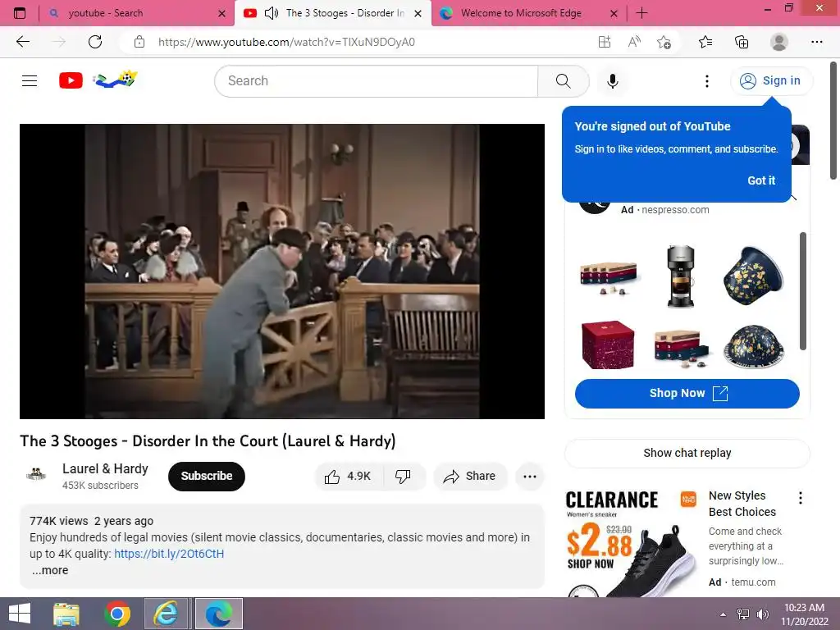Open the Laurel & Hardy channel name
This screenshot has width=840, height=630.
coord(105,468)
